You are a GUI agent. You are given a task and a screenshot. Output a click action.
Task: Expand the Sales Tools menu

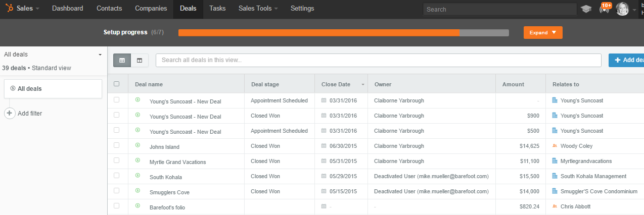[258, 9]
